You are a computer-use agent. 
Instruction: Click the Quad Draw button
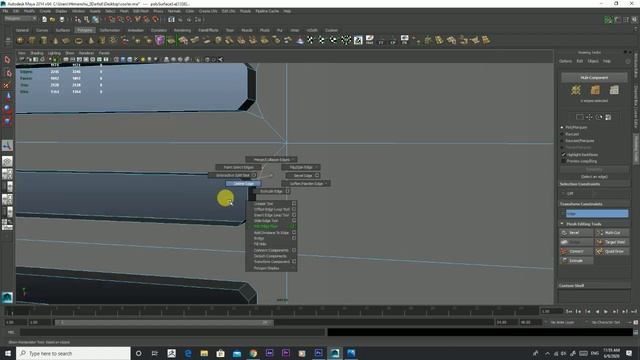[612, 251]
